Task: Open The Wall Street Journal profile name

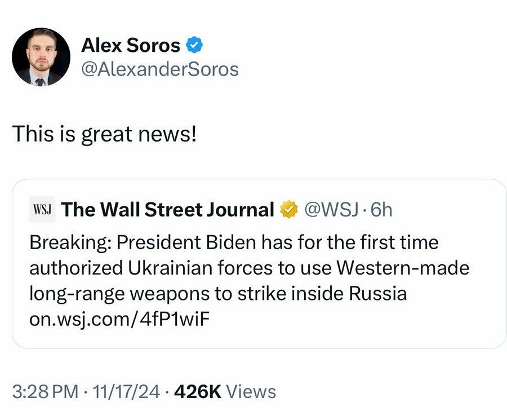Action: pyautogui.click(x=168, y=210)
